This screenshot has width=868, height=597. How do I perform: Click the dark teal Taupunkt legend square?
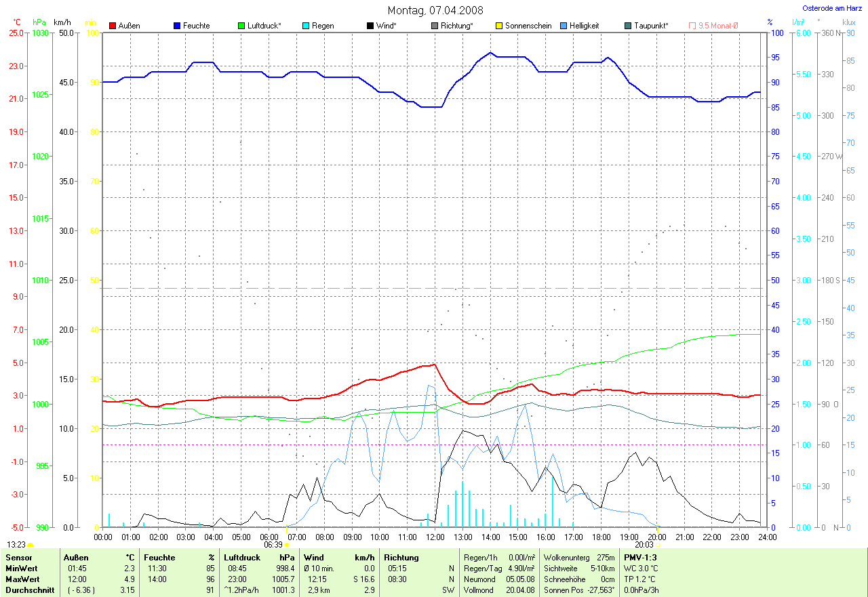tap(628, 26)
